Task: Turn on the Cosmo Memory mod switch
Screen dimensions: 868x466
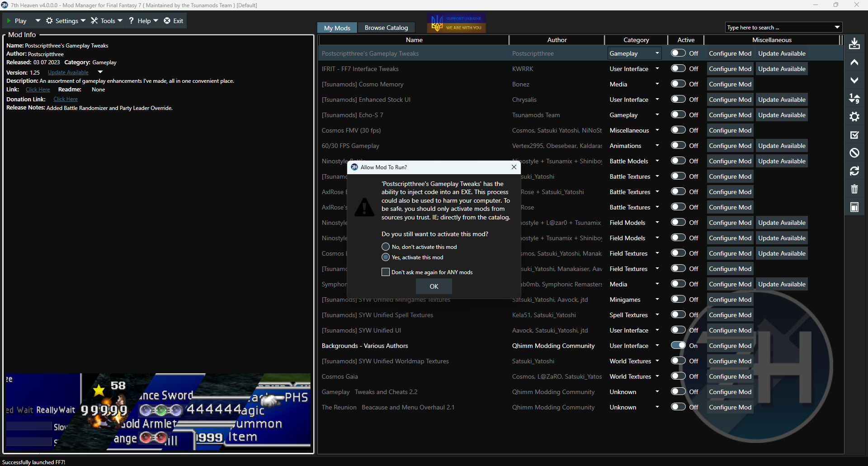Action: pyautogui.click(x=678, y=84)
